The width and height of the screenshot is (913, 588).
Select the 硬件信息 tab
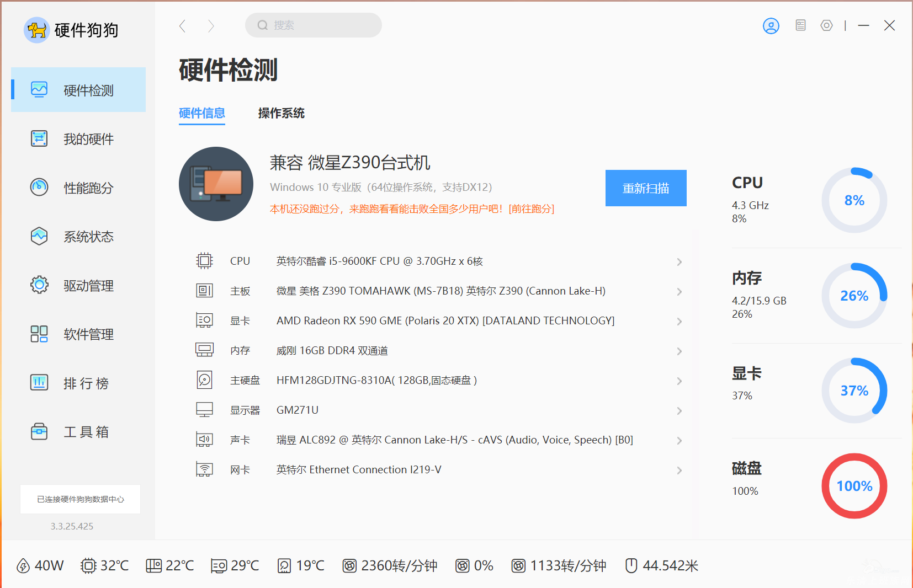click(x=201, y=113)
